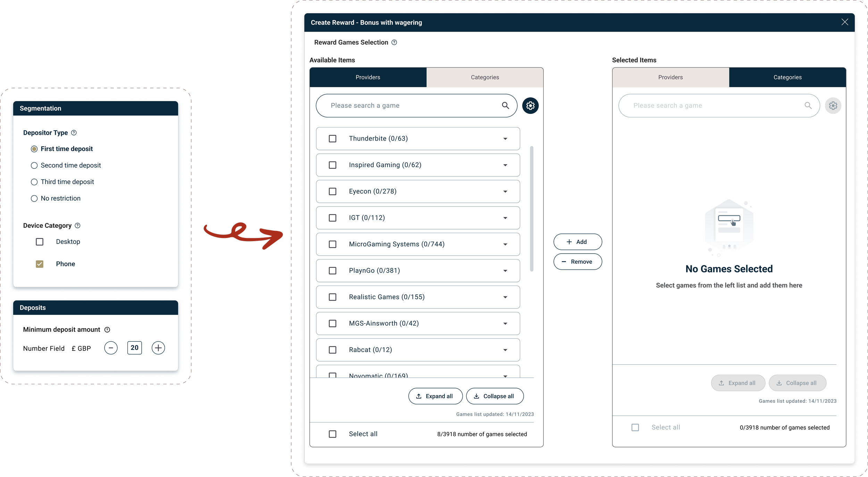Check the Thunderbite provider checkbox
Viewport: 868px width, 477px height.
(332, 139)
